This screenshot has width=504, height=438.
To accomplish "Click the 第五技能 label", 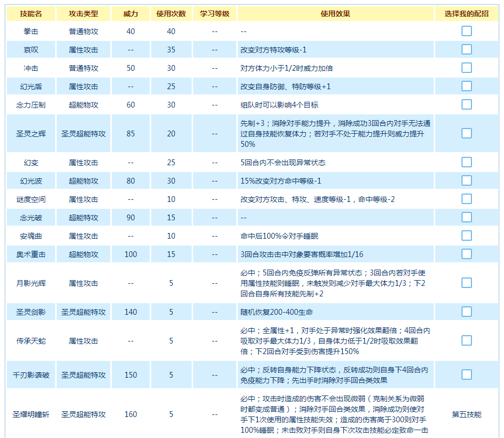I will [466, 414].
